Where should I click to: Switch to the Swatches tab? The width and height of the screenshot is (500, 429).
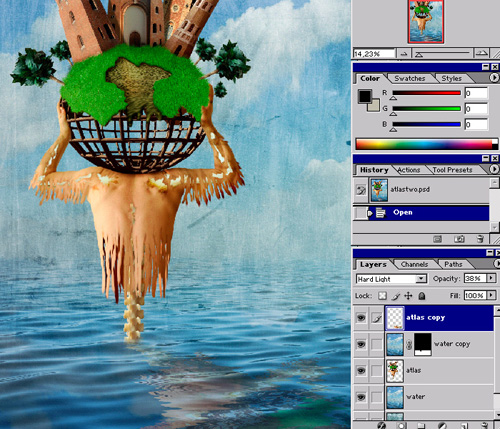pos(410,79)
